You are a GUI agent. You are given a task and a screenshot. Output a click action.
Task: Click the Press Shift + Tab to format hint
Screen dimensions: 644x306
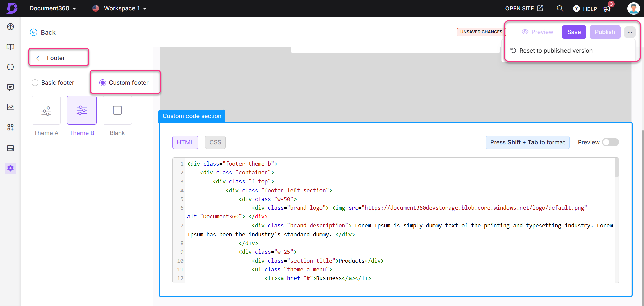click(x=527, y=142)
